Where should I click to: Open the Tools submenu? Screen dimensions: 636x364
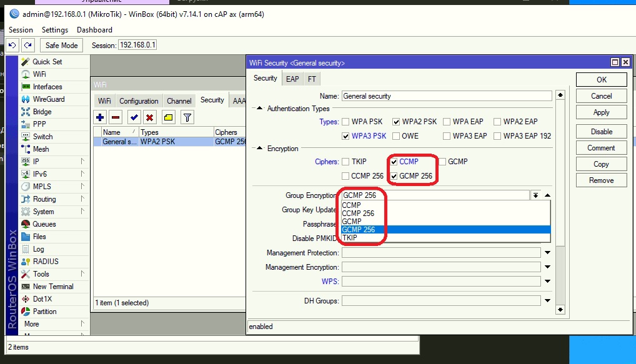41,274
